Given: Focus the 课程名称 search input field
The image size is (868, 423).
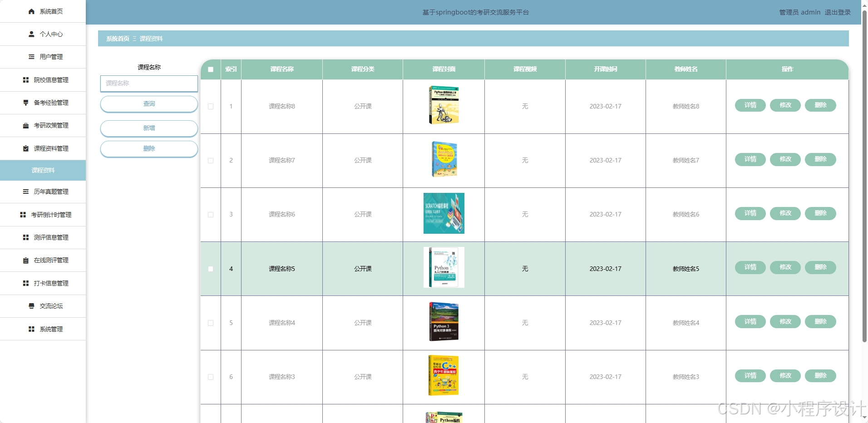Looking at the screenshot, I should [x=149, y=84].
